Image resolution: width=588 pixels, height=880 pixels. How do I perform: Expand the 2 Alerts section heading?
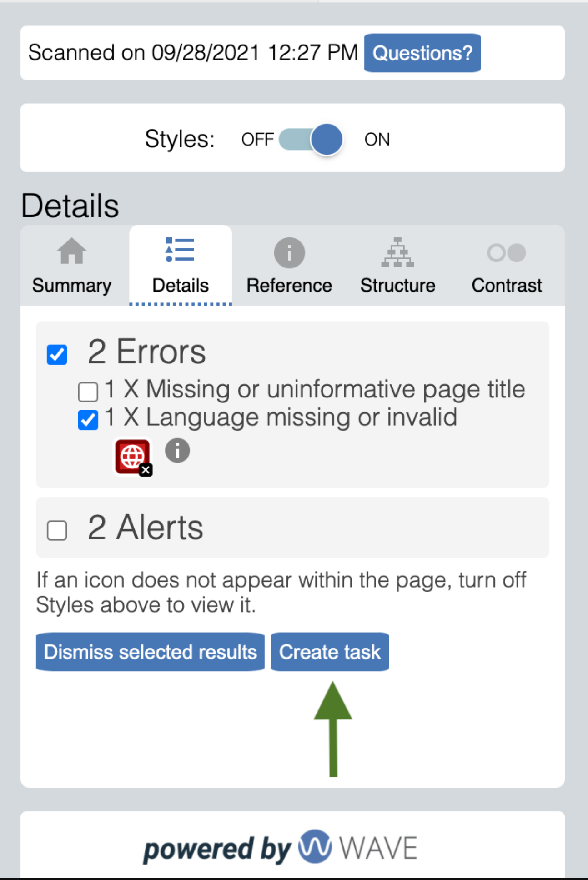(146, 528)
